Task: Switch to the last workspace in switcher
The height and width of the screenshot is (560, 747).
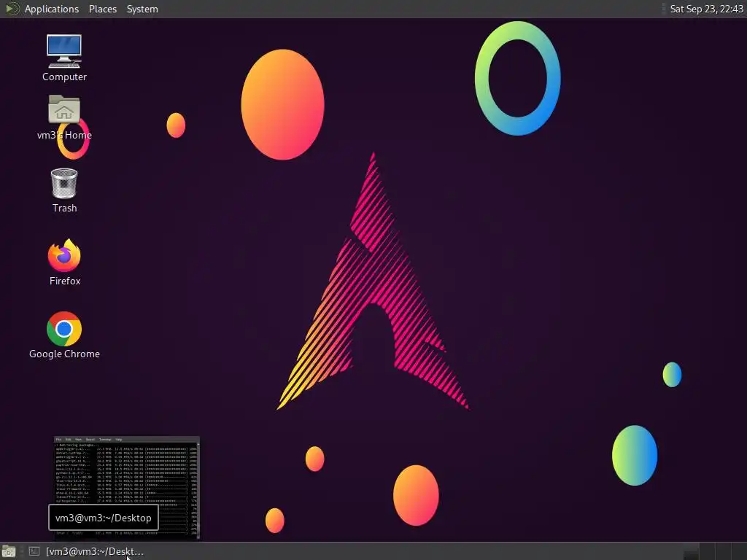Action: (x=739, y=551)
